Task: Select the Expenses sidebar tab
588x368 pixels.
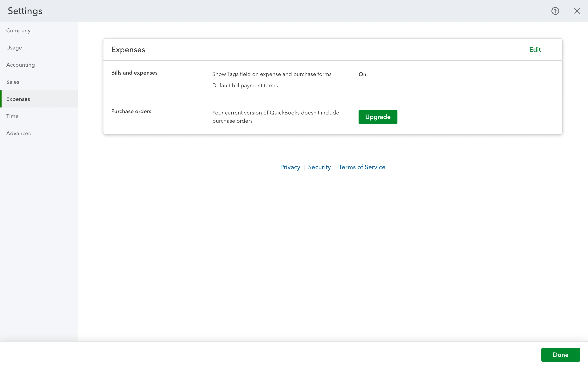Action: pyautogui.click(x=39, y=99)
